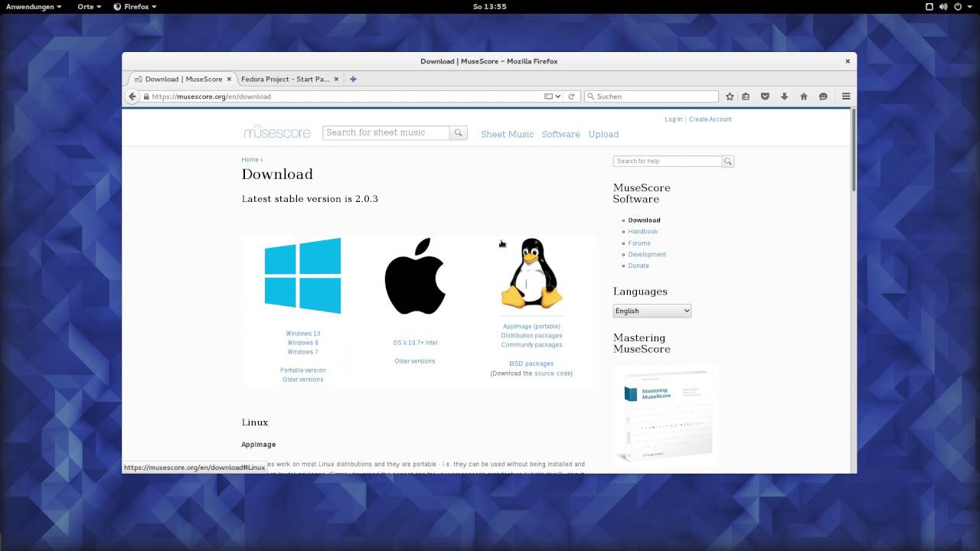Click the Linux Tux penguin image

pyautogui.click(x=531, y=273)
